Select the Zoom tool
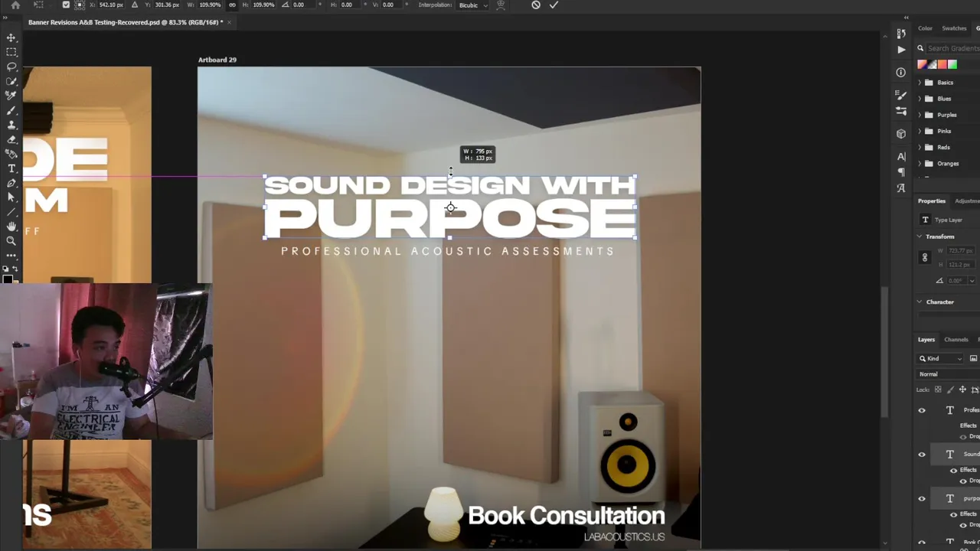The image size is (980, 551). [11, 241]
